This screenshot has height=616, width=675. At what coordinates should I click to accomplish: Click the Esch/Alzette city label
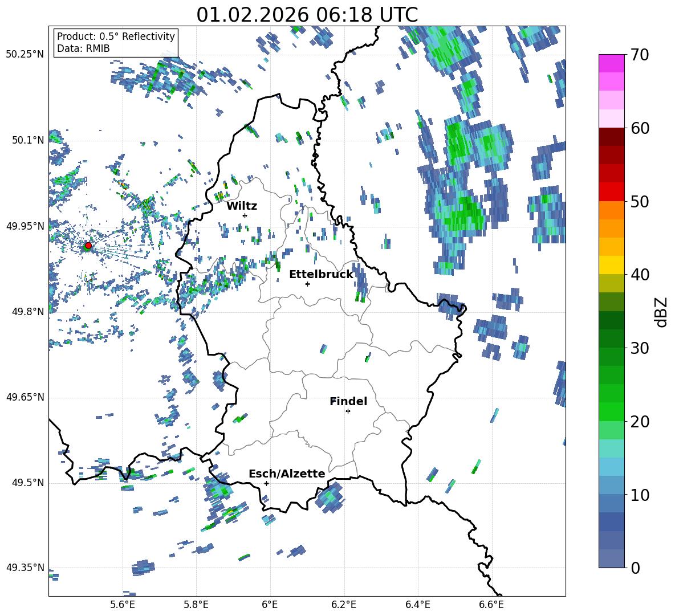point(287,474)
